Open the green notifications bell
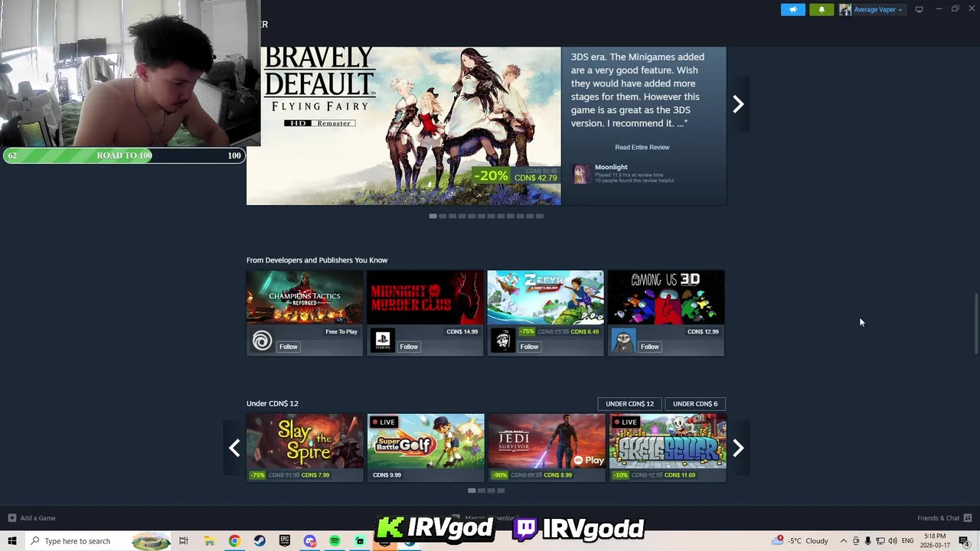The width and height of the screenshot is (980, 551). pos(822,9)
